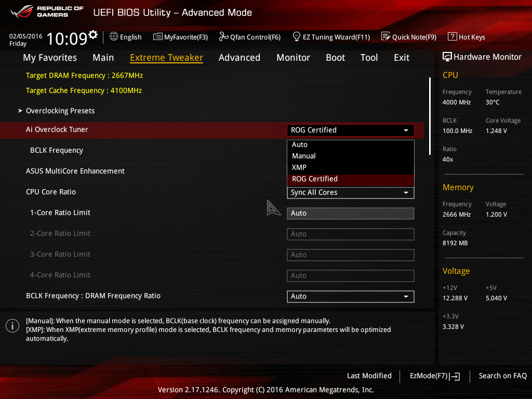Click the 4000 MHz CPU frequency value
The image size is (532, 399).
pyautogui.click(x=457, y=102)
